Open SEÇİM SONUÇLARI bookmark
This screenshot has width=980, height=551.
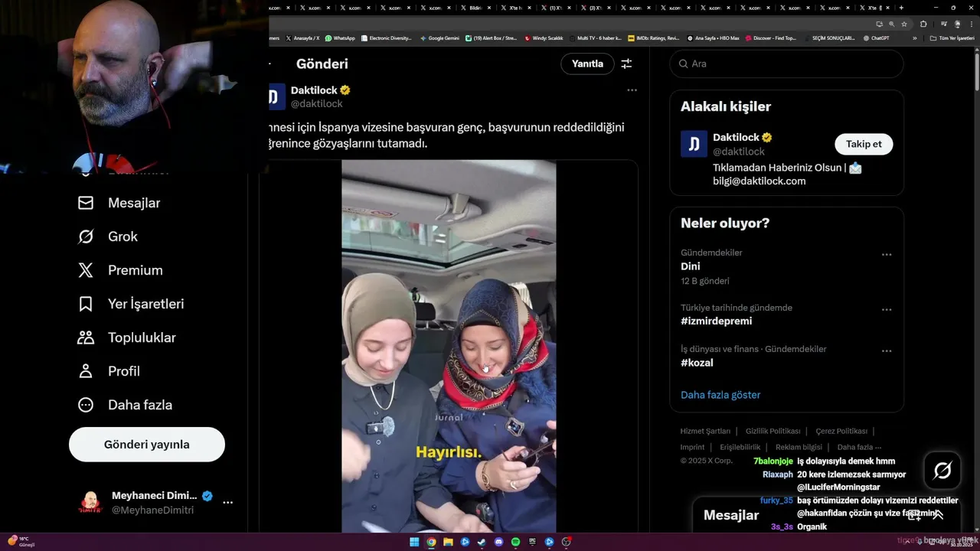coord(829,37)
